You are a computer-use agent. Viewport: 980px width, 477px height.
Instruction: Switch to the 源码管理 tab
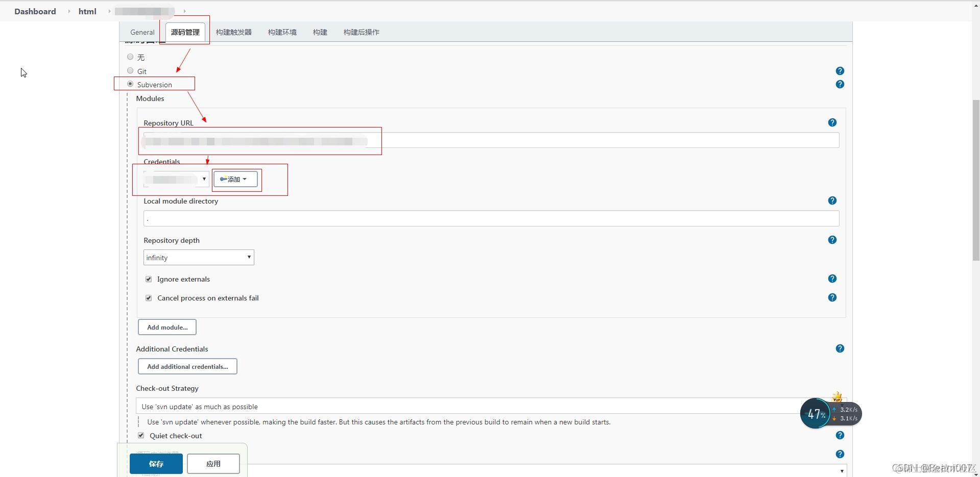click(185, 32)
